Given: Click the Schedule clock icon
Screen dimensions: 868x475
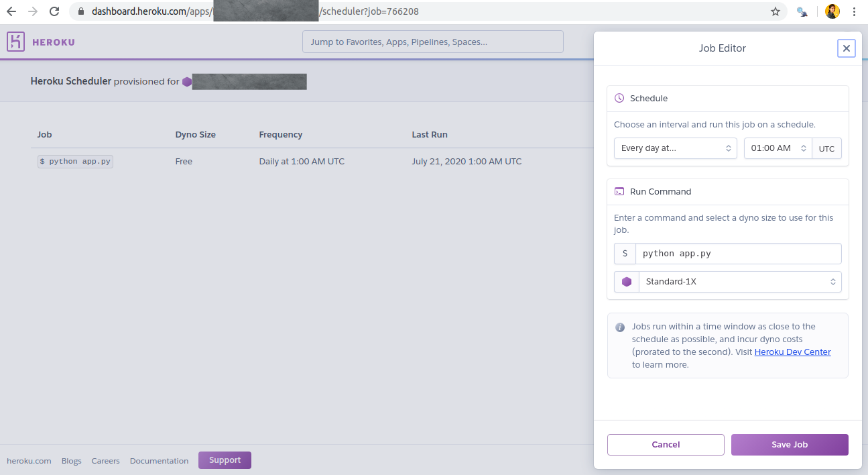Looking at the screenshot, I should [x=619, y=98].
